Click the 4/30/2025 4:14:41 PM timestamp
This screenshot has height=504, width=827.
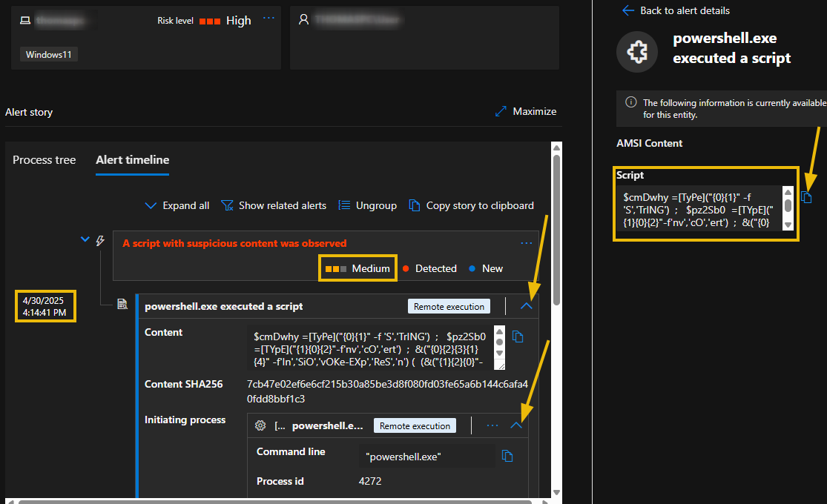[45, 306]
